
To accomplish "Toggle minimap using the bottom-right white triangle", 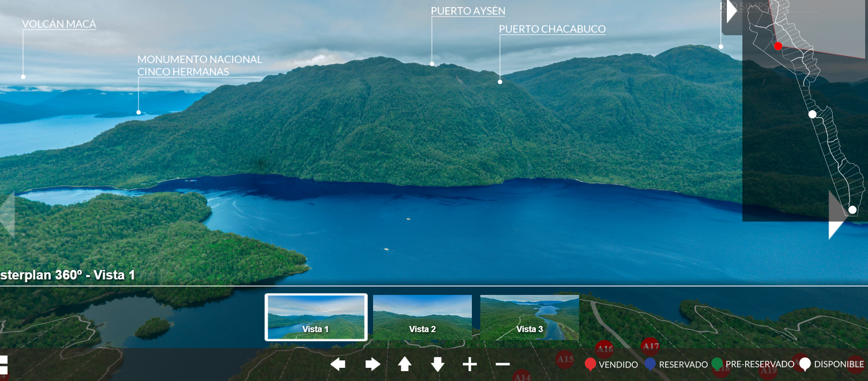I will 836,215.
